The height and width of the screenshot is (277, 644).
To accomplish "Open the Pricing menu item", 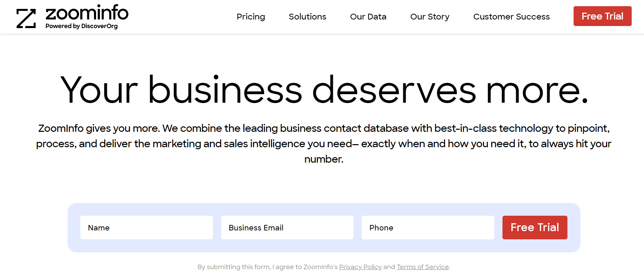I will pyautogui.click(x=251, y=16).
